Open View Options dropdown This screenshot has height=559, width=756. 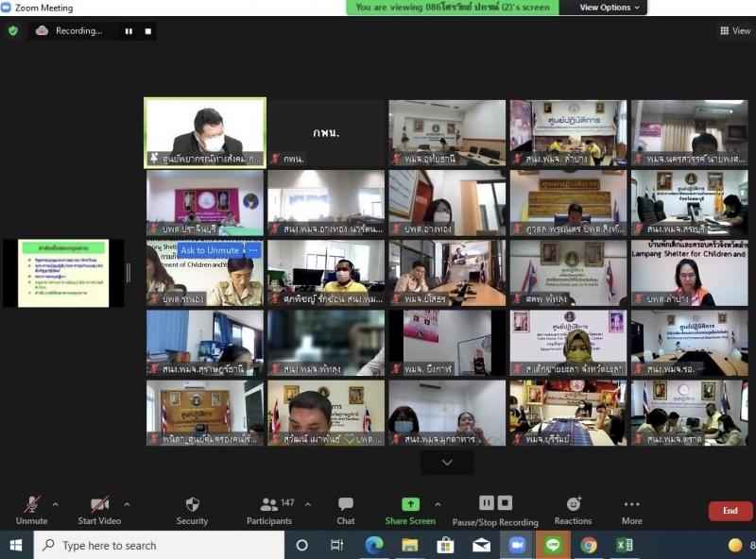610,8
